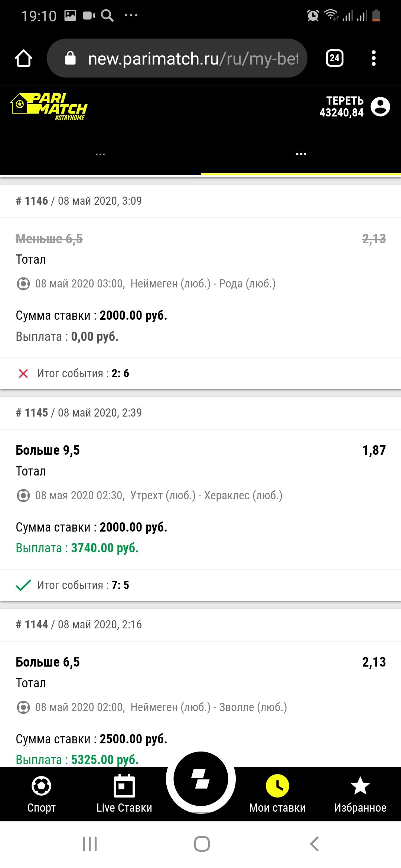Open the Спорт section
The image size is (401, 868).
coord(41,794)
